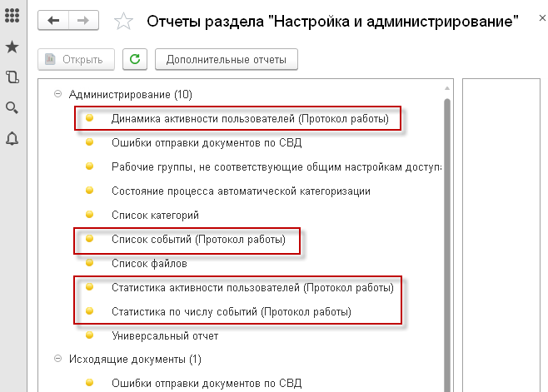Click the green refresh button
This screenshot has height=392, width=548.
coord(135,59)
